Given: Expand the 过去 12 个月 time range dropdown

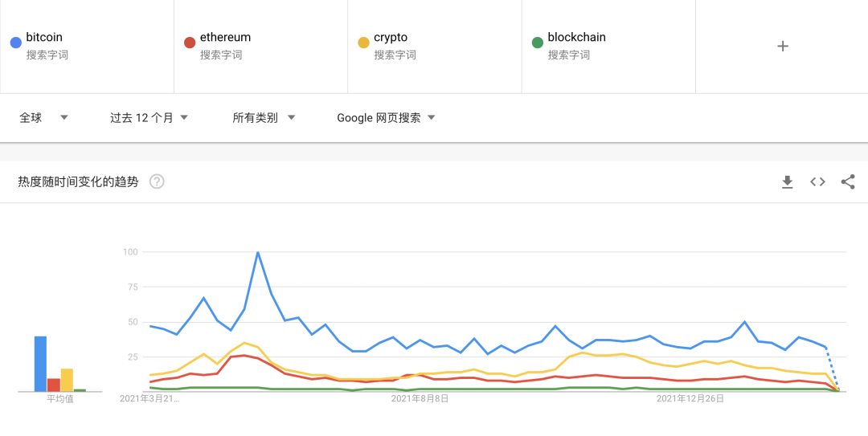Looking at the screenshot, I should [149, 117].
